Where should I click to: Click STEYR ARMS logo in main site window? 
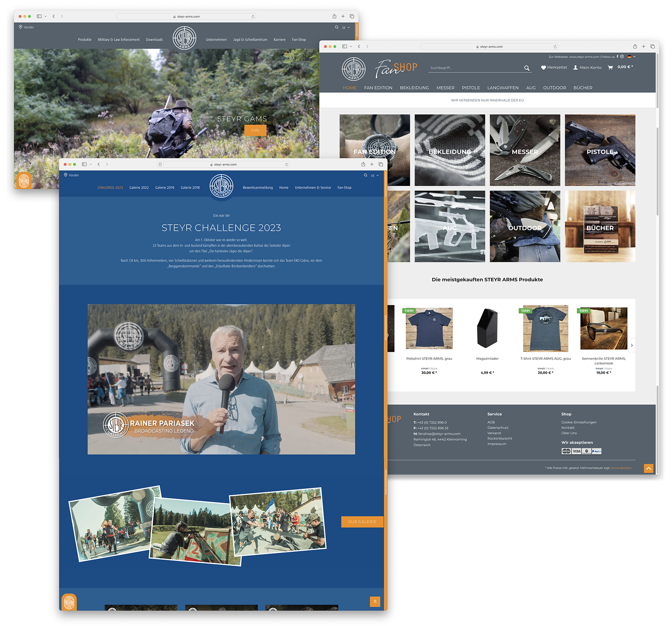click(x=184, y=38)
